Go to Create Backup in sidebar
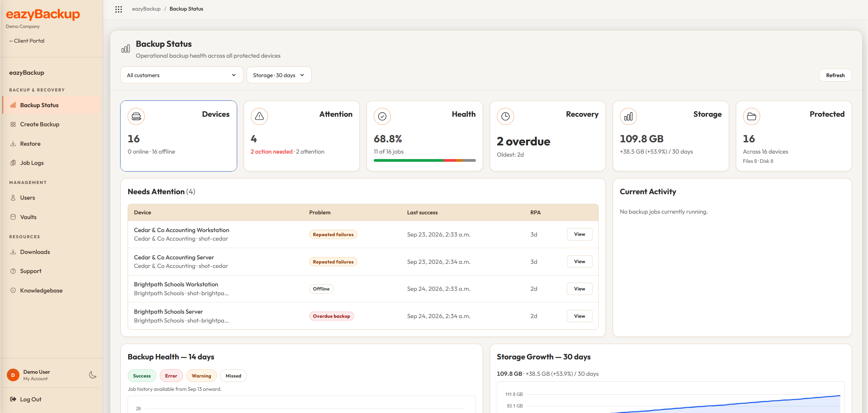 click(51, 124)
